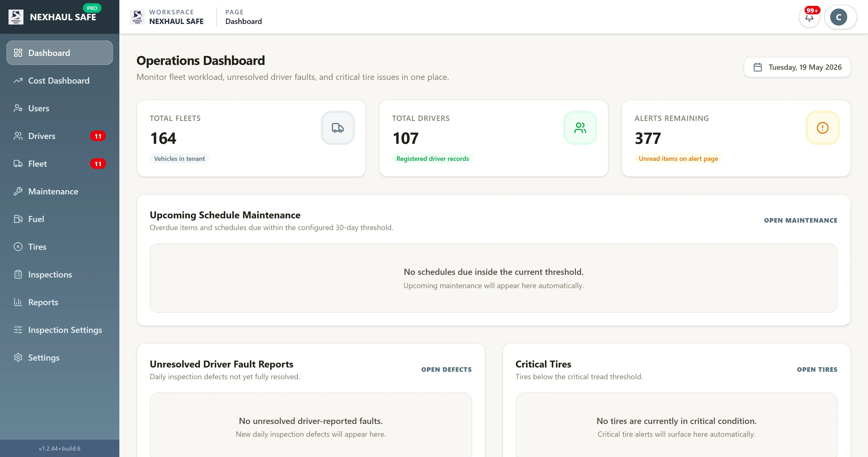The image size is (868, 457).
Task: Click the OPEN DEFECTS link
Action: coord(446,369)
